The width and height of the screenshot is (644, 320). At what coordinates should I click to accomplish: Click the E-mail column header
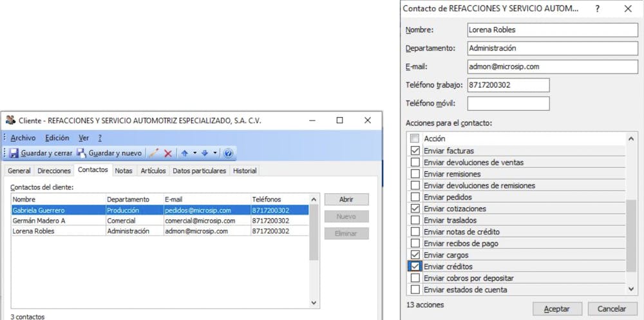pyautogui.click(x=207, y=199)
